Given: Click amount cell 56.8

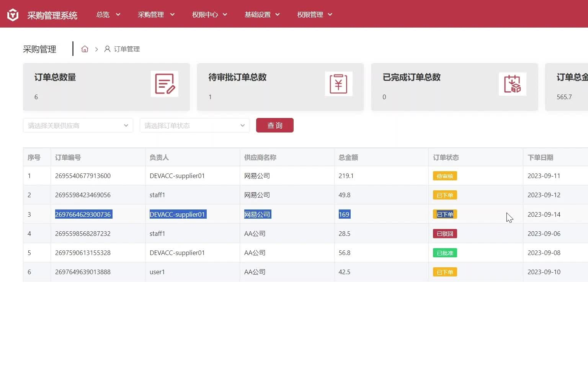Looking at the screenshot, I should (345, 253).
